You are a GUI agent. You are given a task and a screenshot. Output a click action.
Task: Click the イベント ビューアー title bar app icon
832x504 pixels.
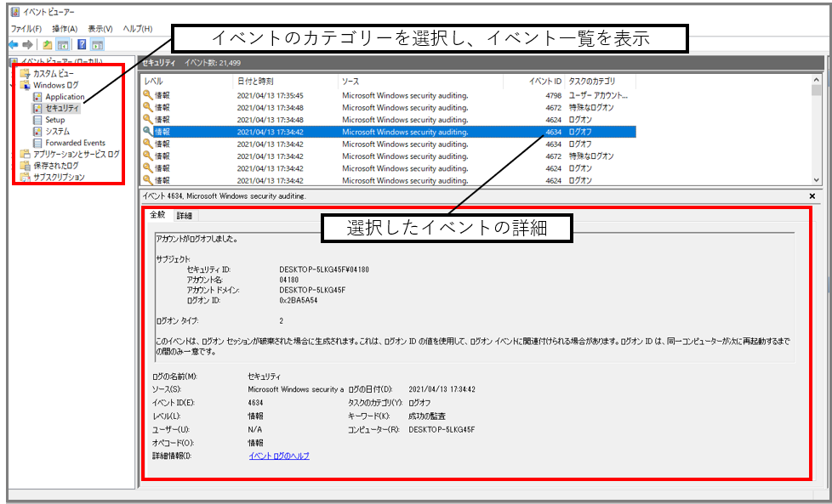(15, 13)
